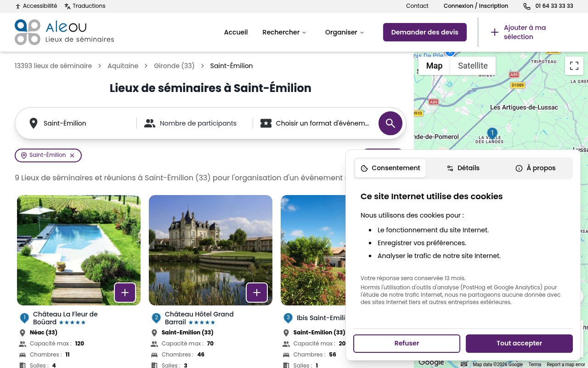Click map marker number 3 beside Ibis
588x368 pixels.
[x=288, y=318]
